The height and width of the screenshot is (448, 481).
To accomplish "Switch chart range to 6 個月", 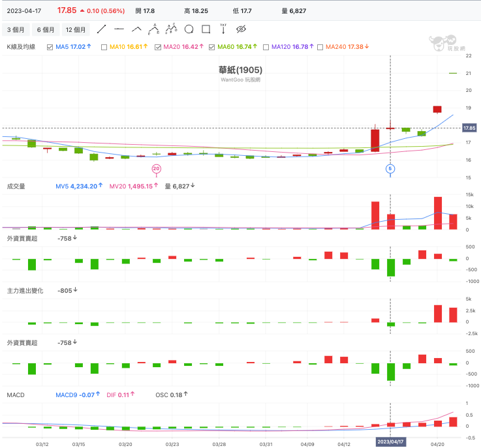I will pyautogui.click(x=46, y=30).
